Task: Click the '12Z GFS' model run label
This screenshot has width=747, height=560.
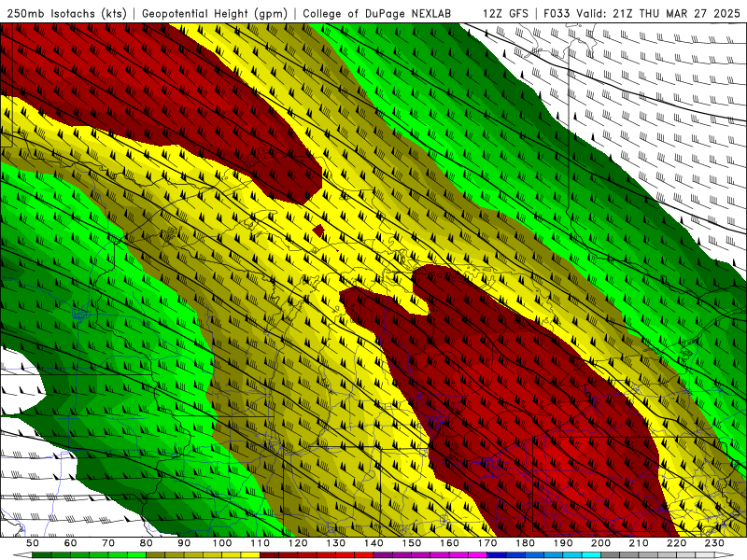Action: (x=505, y=13)
